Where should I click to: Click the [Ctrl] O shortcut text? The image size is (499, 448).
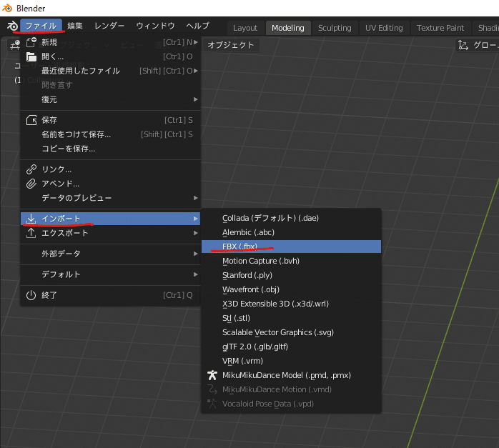click(x=177, y=56)
